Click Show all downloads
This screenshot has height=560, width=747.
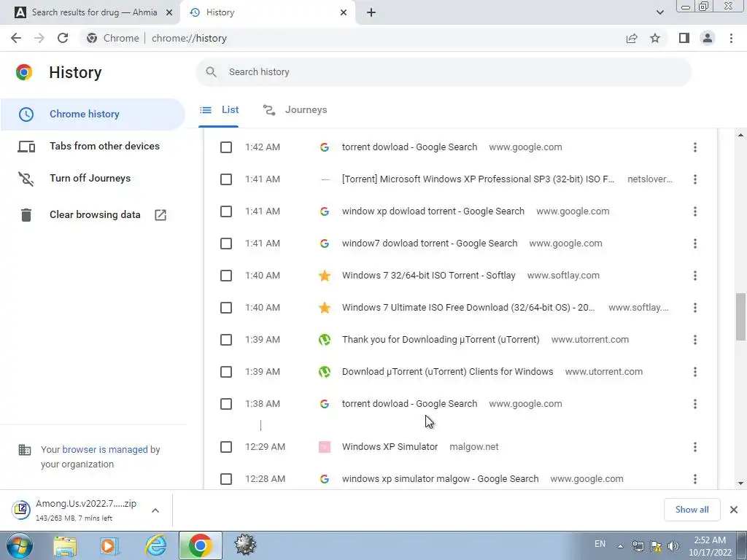tap(692, 510)
